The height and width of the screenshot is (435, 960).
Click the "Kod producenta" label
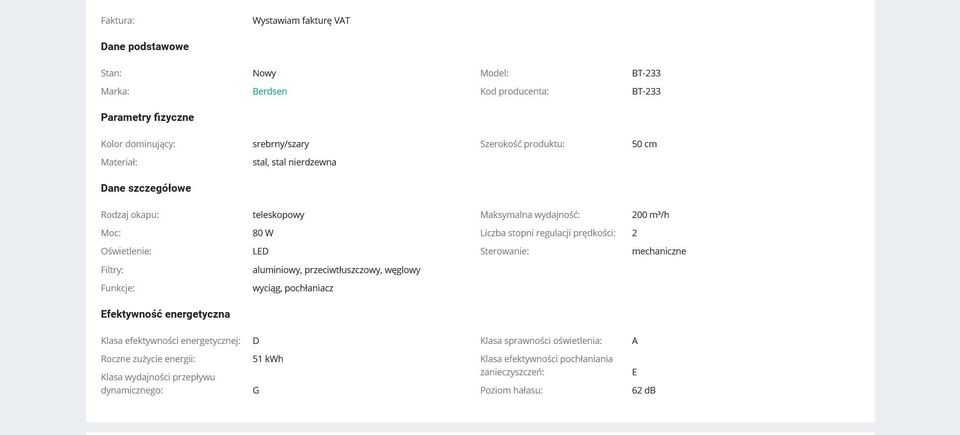pyautogui.click(x=514, y=91)
